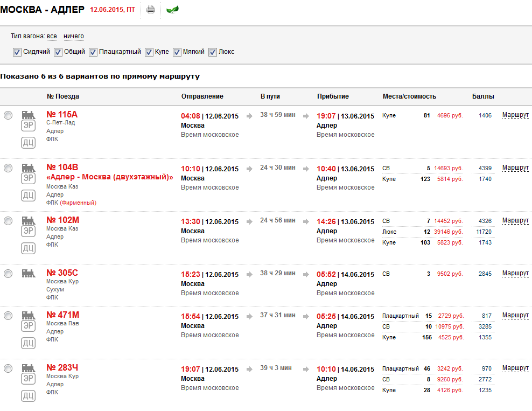Click the ДЦ badge for train 283Ч

[28, 396]
